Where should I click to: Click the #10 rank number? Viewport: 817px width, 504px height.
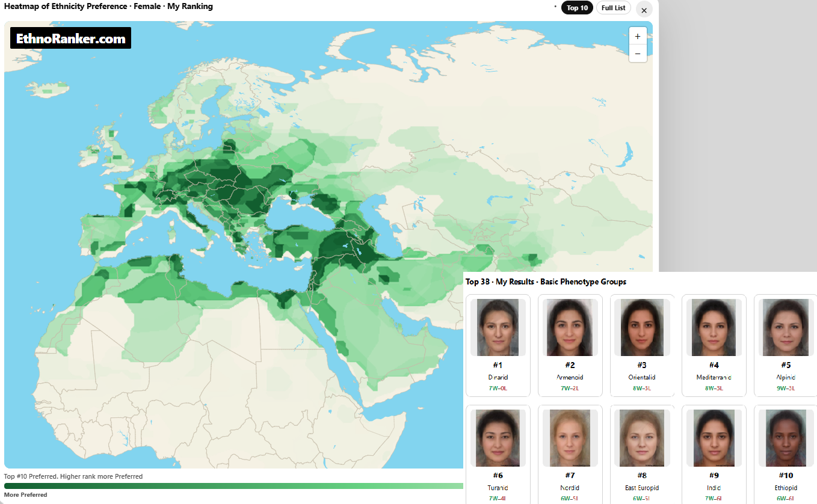(786, 476)
